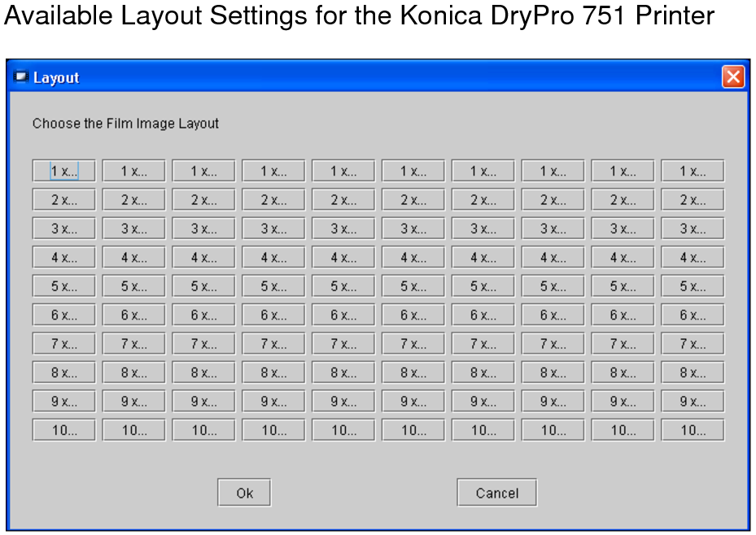Choose the fifth '10...' layout button
Viewport: 756px width, 535px height.
343,431
